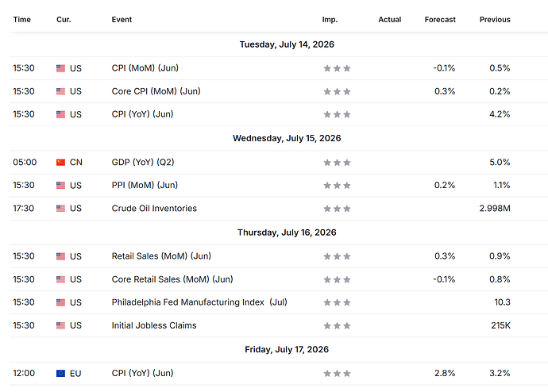The height and width of the screenshot is (392, 548).
Task: Open Philadelphia Fed Manufacturing Index (Jul) event
Action: point(199,302)
